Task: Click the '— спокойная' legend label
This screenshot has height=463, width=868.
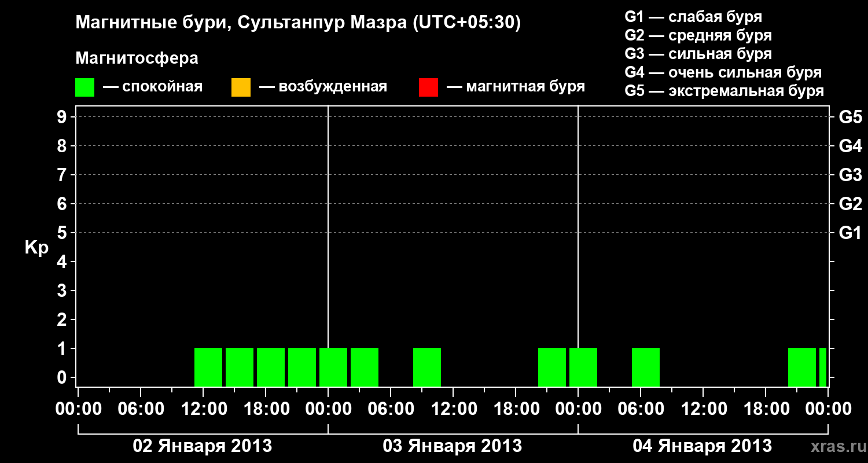Action: pyautogui.click(x=153, y=87)
